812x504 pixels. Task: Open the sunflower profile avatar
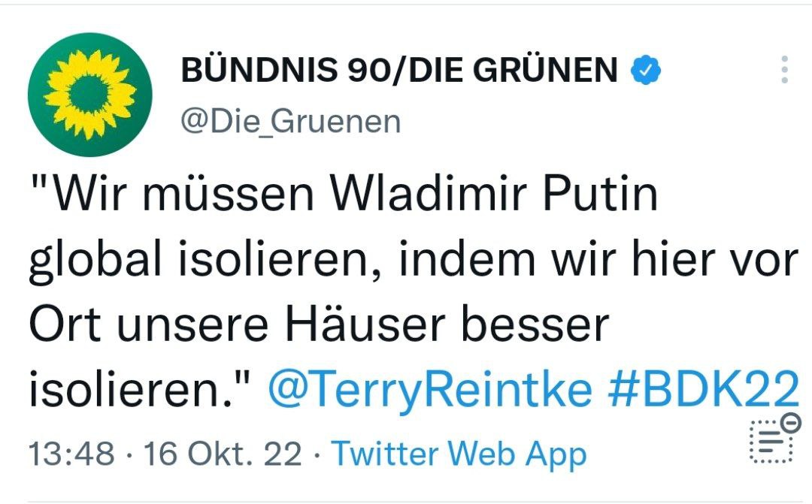click(x=89, y=95)
